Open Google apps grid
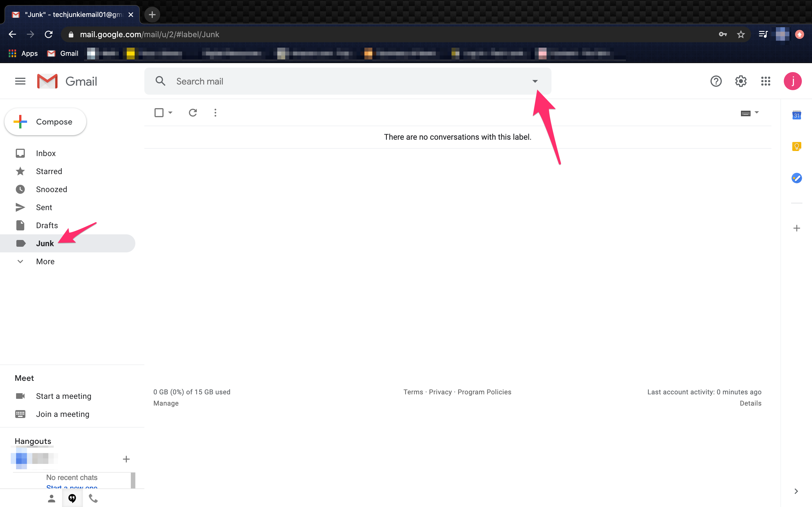The height and width of the screenshot is (507, 812). [765, 81]
